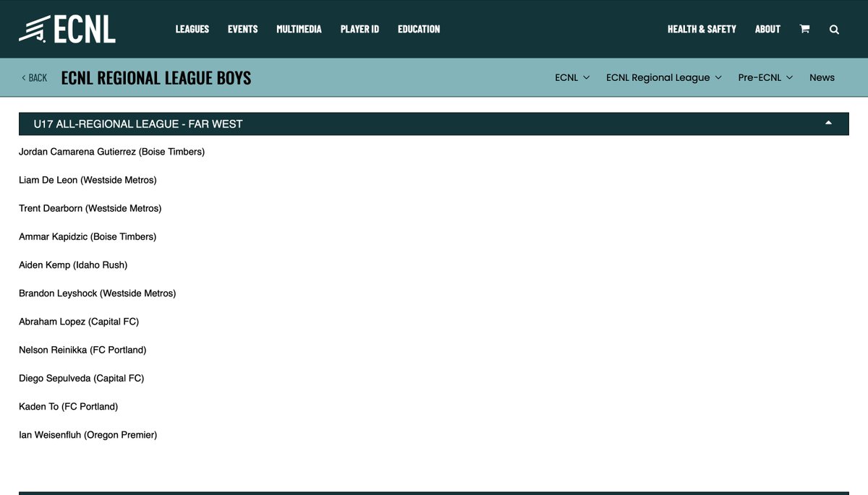Open the News link
The height and width of the screenshot is (495, 868).
[822, 77]
